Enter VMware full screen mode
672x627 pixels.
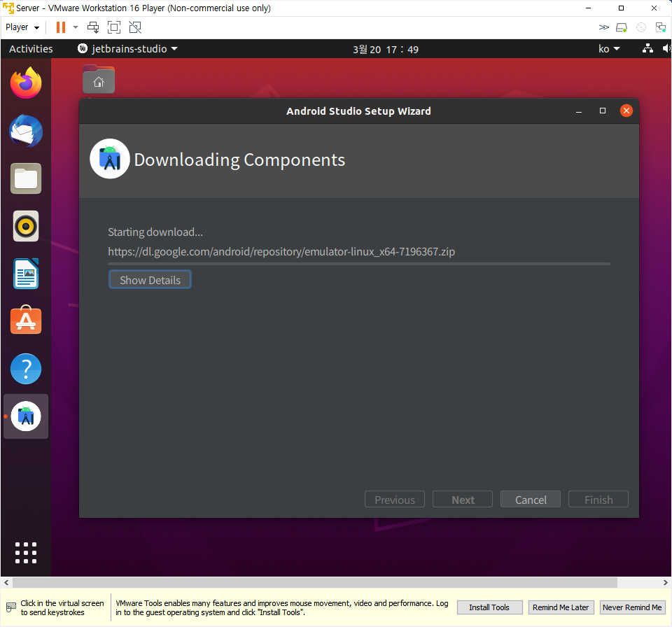pyautogui.click(x=114, y=27)
